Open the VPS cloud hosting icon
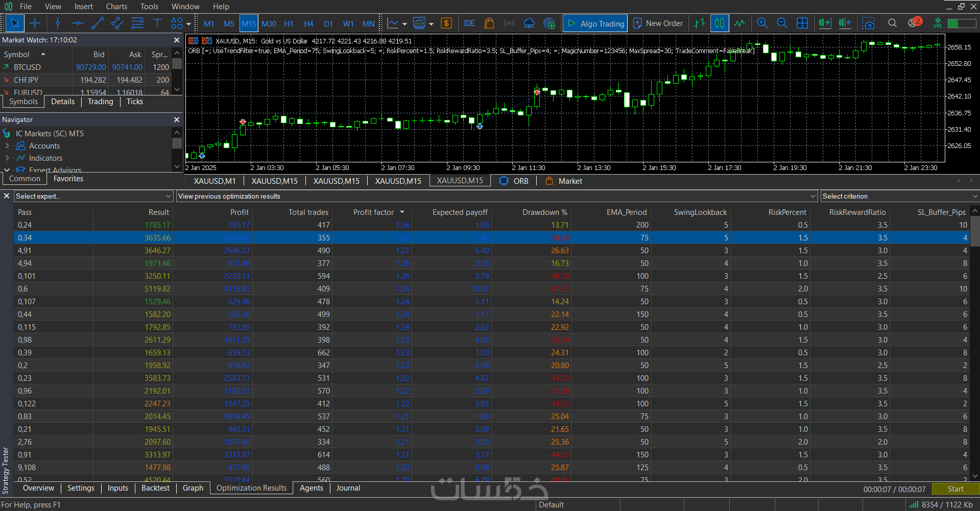 530,23
